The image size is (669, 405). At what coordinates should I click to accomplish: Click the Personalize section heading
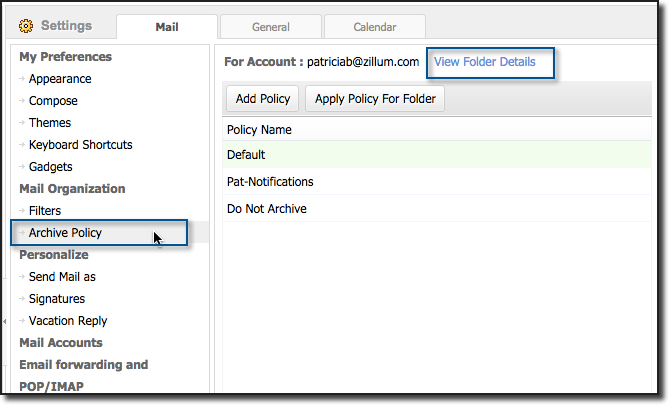coord(54,255)
